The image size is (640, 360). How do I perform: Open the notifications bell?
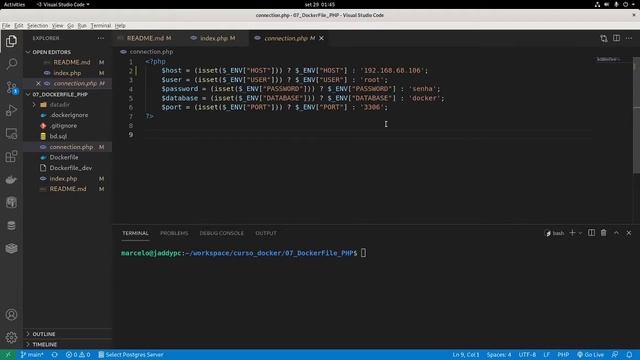coord(629,355)
